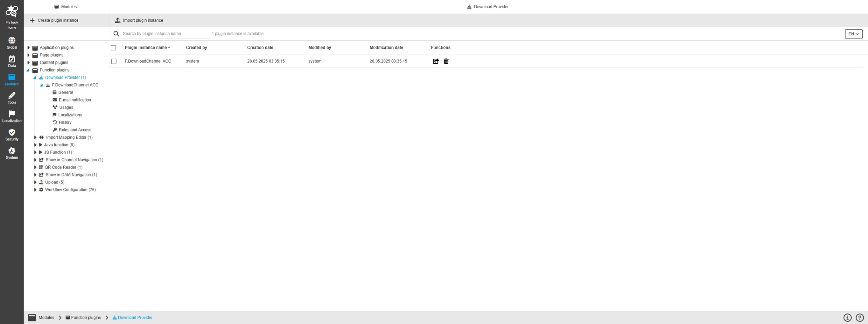This screenshot has height=324, width=868.
Task: Click the Roles and Access key icon
Action: tap(55, 130)
